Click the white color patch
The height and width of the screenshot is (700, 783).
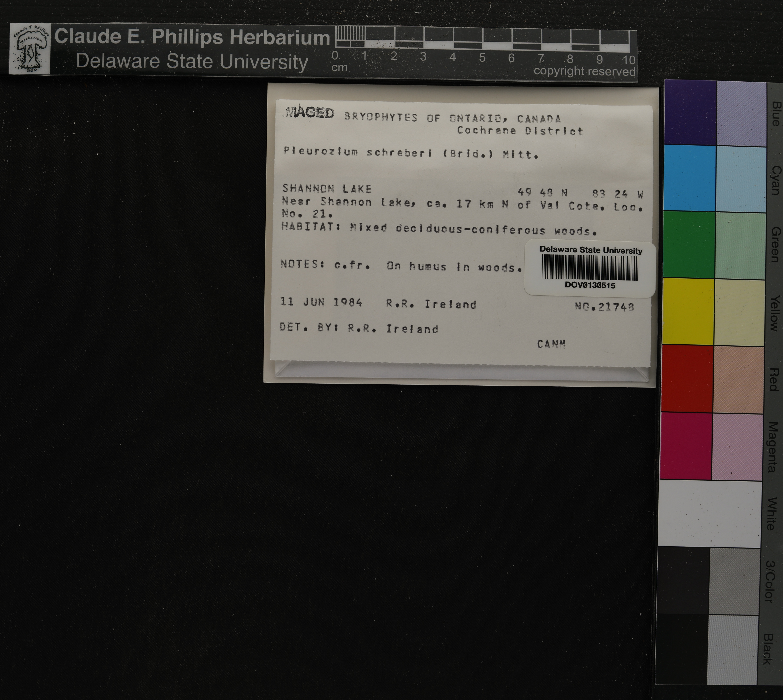tap(710, 513)
